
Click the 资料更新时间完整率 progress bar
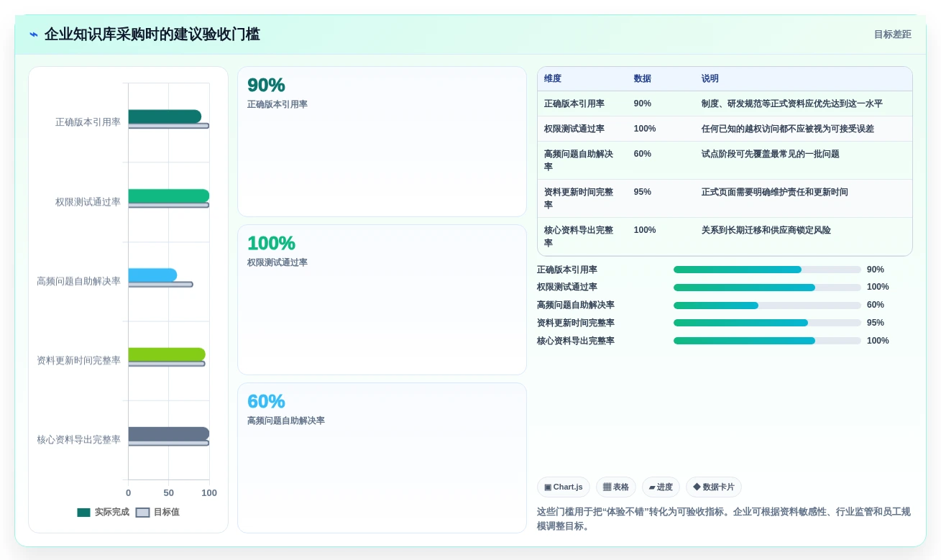[x=767, y=323]
